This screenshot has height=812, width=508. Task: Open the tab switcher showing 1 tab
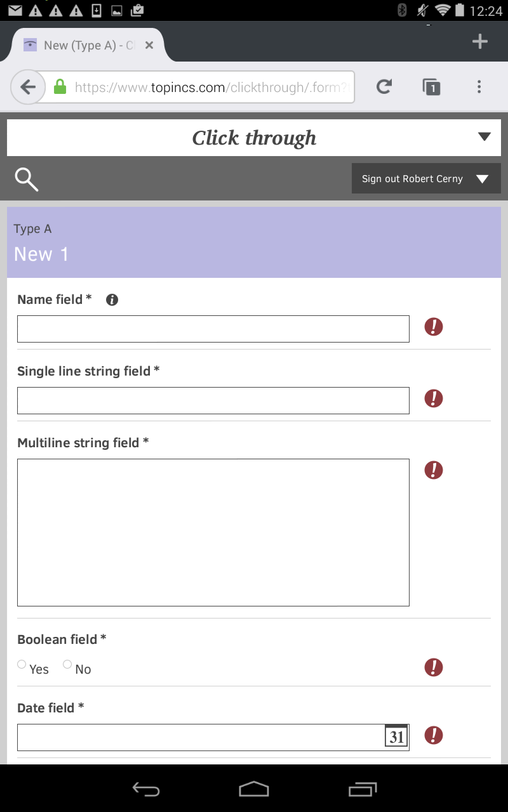click(x=432, y=87)
